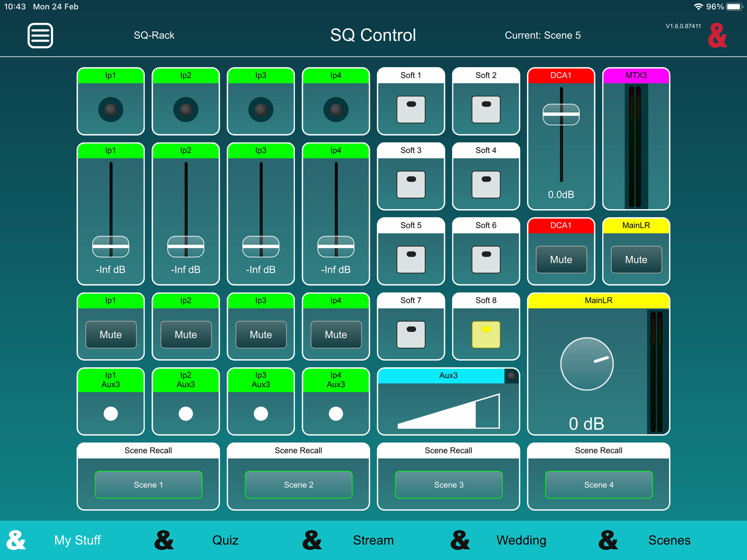Screen dimensions: 747x560
Task: Mute input channel Ip1
Action: point(111,334)
